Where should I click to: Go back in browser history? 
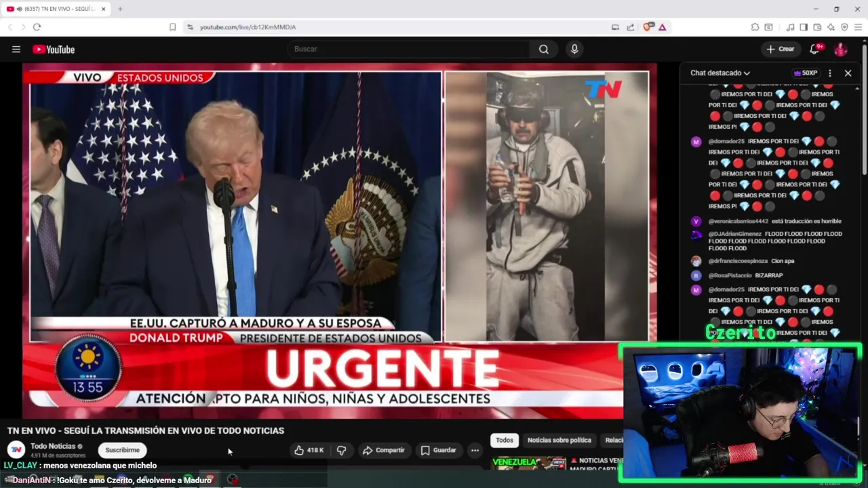(9, 27)
